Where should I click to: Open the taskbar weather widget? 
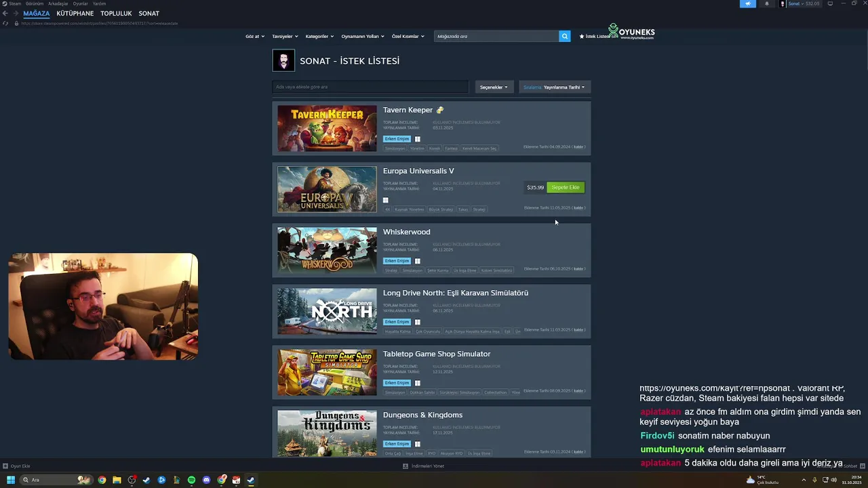(x=762, y=480)
